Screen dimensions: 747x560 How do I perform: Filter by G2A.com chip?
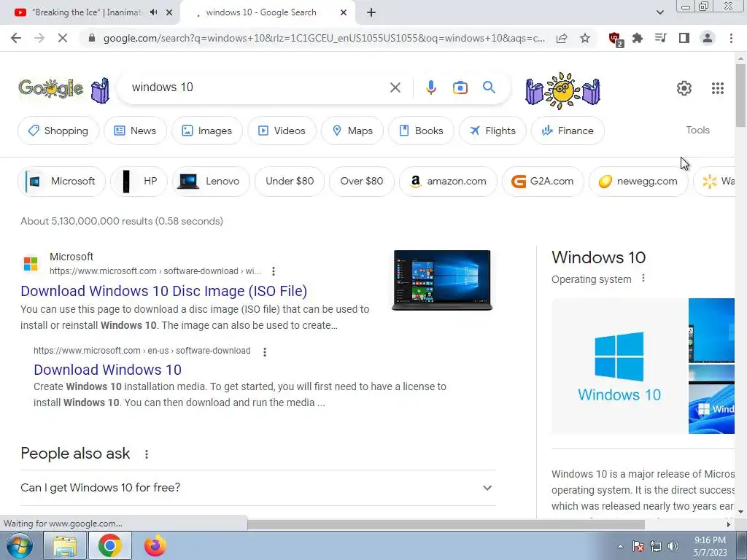pos(543,182)
